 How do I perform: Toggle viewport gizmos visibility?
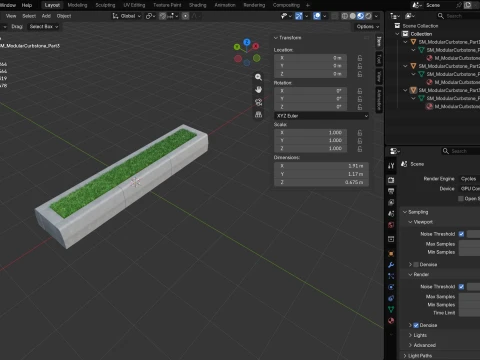point(299,16)
